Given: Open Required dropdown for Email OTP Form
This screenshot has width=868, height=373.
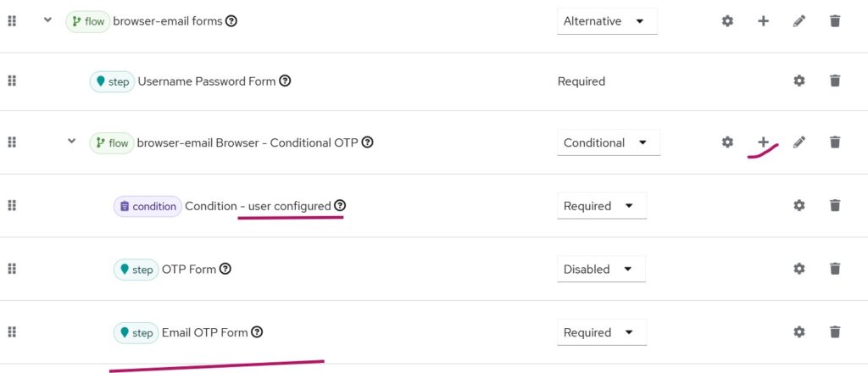Looking at the screenshot, I should 601,332.
